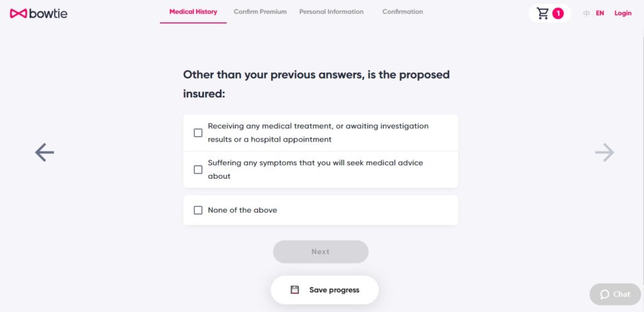This screenshot has width=644, height=312.
Task: Click the Bowtie logo
Action: pyautogui.click(x=38, y=13)
